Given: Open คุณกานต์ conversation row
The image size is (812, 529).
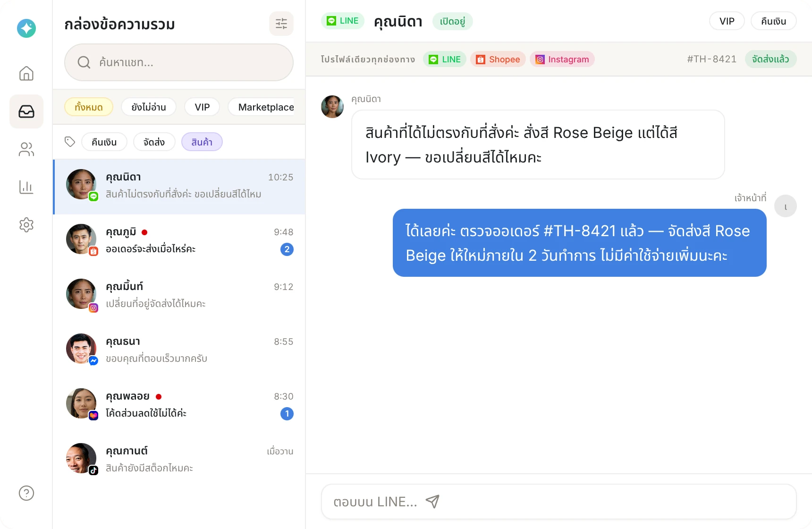Looking at the screenshot, I should [179, 461].
